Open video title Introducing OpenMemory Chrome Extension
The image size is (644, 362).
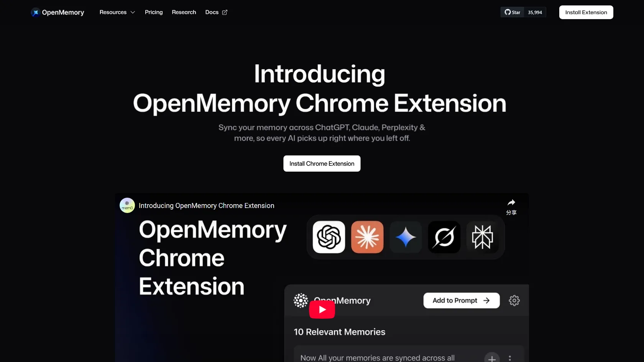pyautogui.click(x=207, y=206)
